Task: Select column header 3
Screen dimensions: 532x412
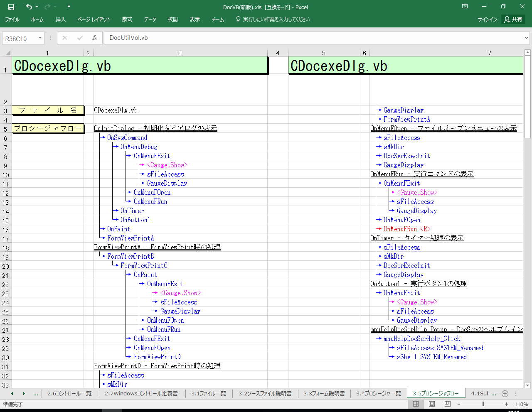Action: (180, 53)
